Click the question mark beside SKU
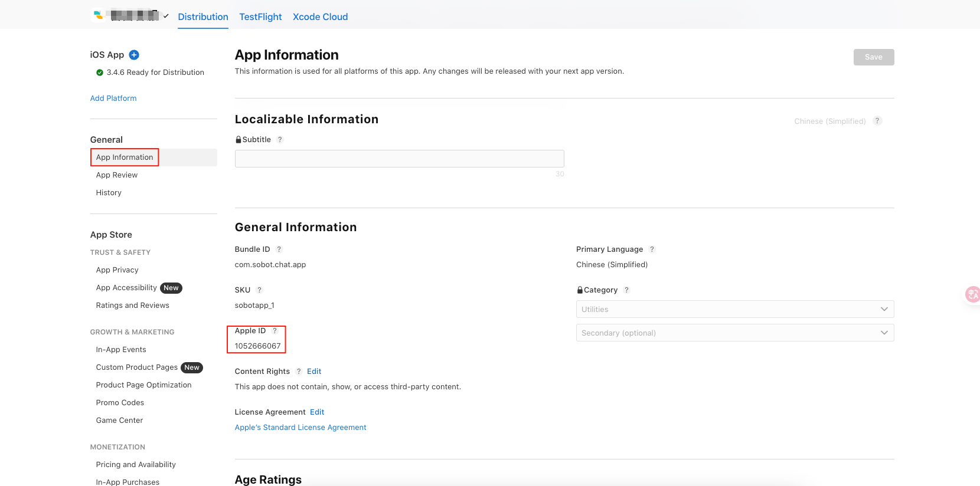This screenshot has height=486, width=980. click(259, 290)
